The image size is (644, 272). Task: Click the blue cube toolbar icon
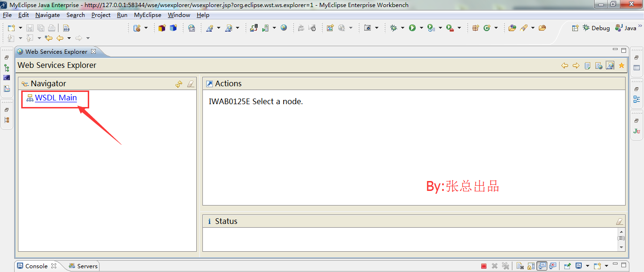(x=173, y=28)
